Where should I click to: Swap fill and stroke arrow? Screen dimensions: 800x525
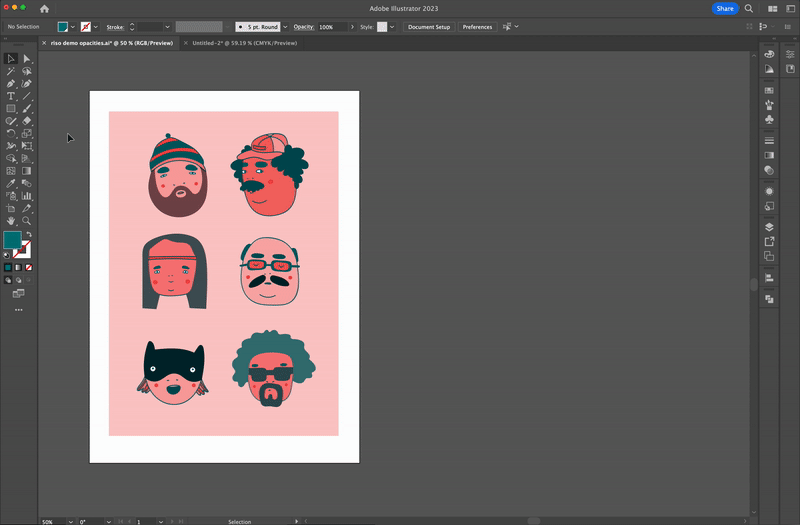click(29, 235)
